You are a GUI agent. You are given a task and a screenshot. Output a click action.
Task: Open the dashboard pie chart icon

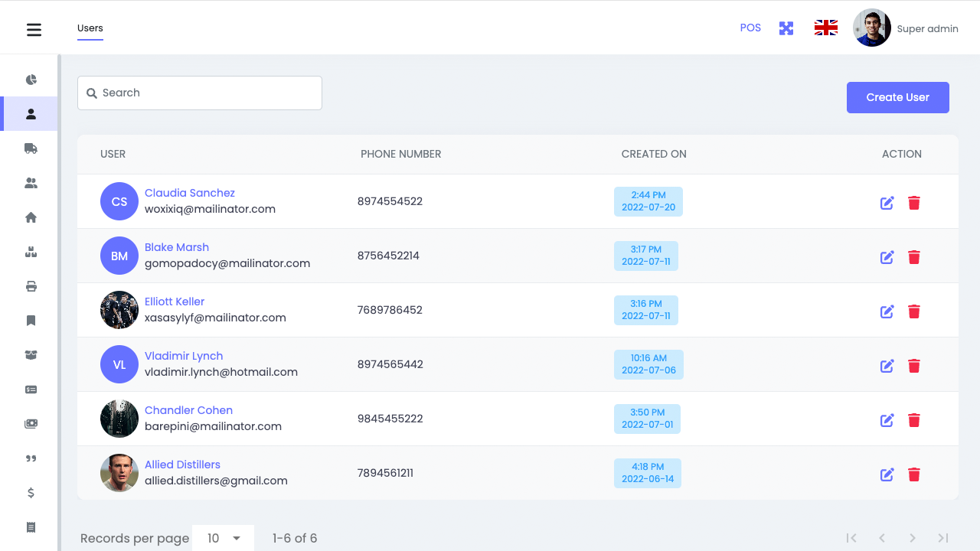[x=31, y=80]
